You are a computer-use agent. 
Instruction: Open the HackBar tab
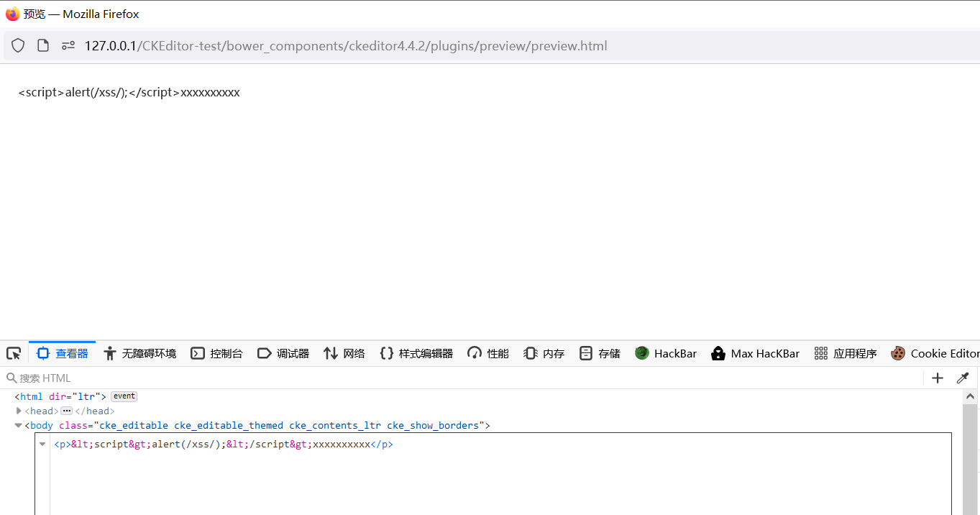point(666,353)
